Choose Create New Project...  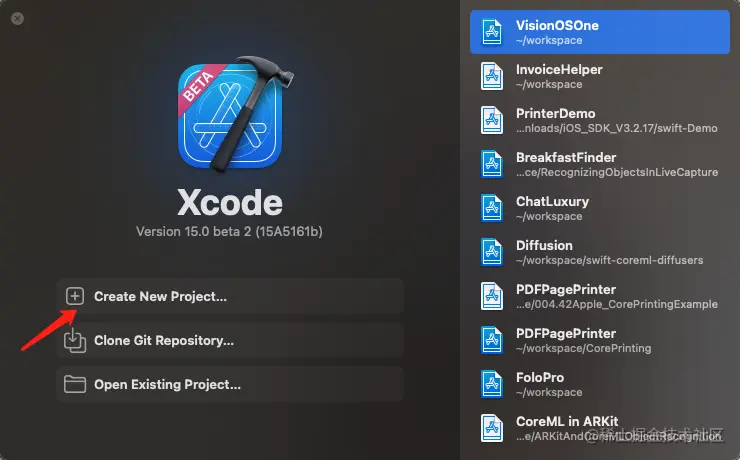click(x=230, y=296)
